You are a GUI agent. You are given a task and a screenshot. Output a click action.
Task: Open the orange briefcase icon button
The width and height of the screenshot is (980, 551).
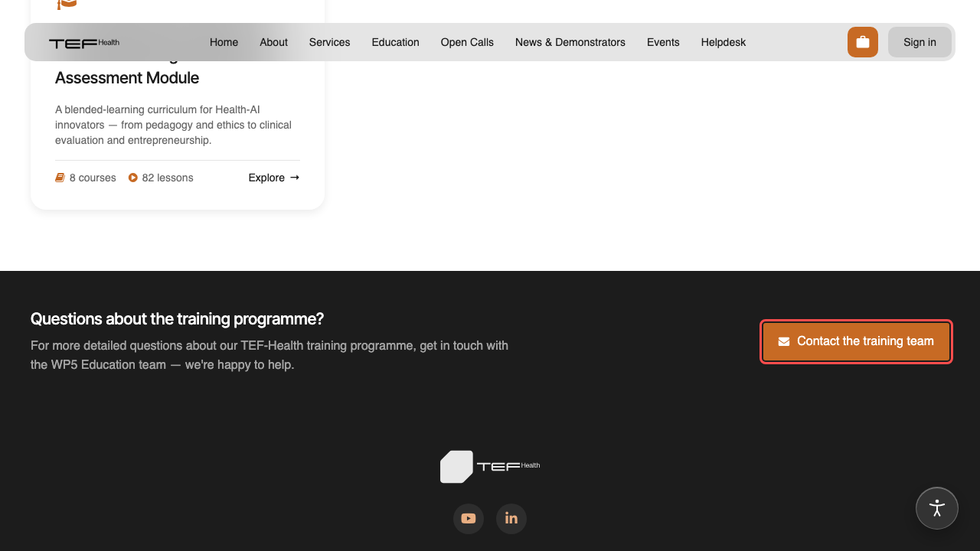(x=863, y=42)
